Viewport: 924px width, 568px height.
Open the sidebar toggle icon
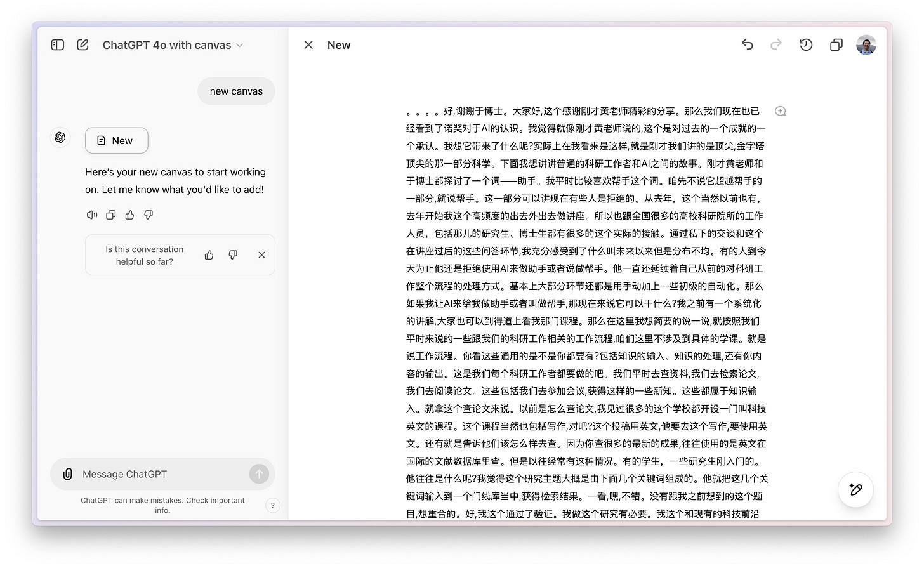tap(57, 44)
